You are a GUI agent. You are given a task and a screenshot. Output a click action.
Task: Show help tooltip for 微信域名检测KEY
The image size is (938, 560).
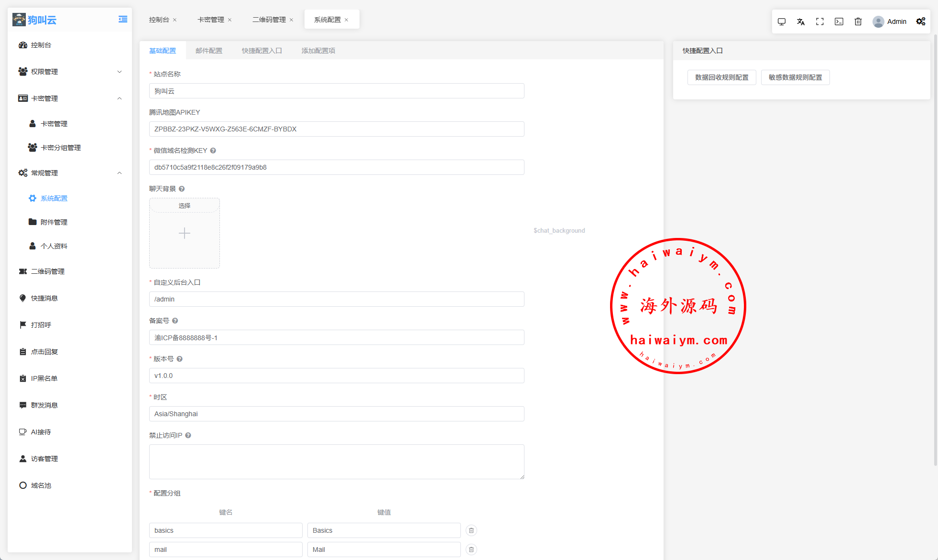pos(213,151)
